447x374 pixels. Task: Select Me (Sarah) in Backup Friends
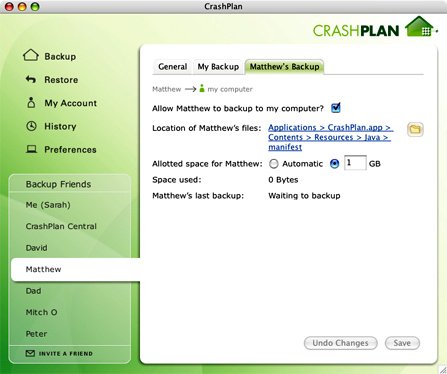(x=48, y=205)
